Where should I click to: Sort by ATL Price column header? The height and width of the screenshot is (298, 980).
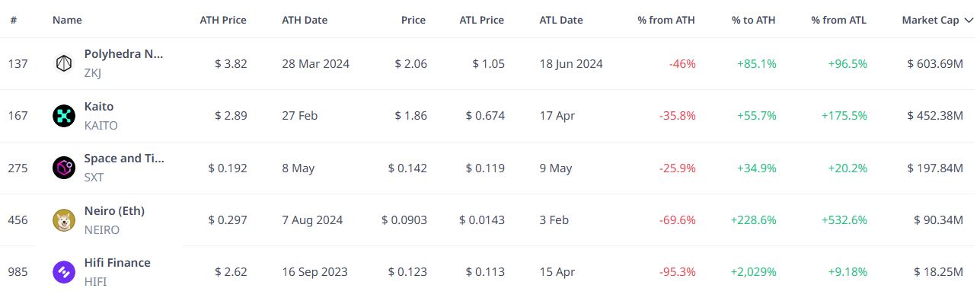482,21
